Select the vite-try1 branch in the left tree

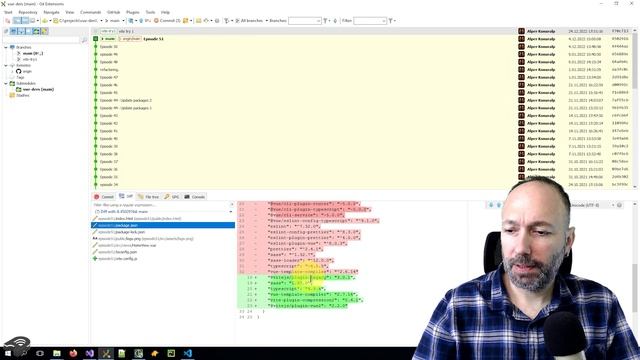(30, 59)
